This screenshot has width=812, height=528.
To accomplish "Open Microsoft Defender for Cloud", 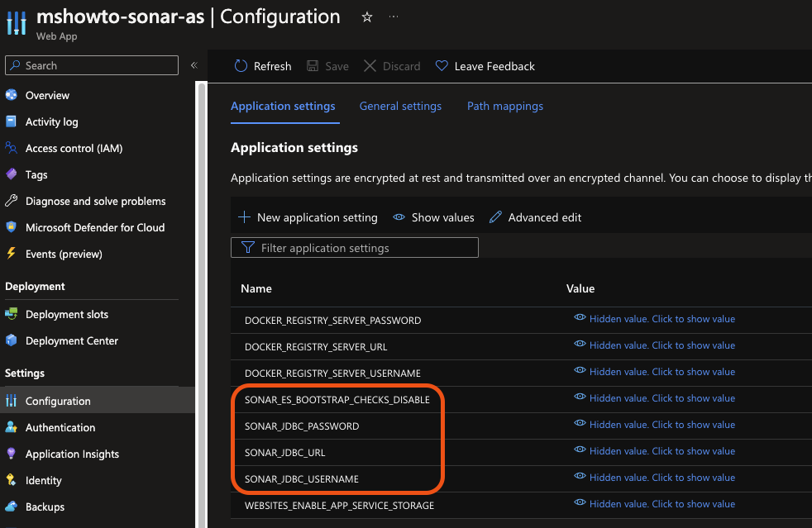I will tap(95, 227).
